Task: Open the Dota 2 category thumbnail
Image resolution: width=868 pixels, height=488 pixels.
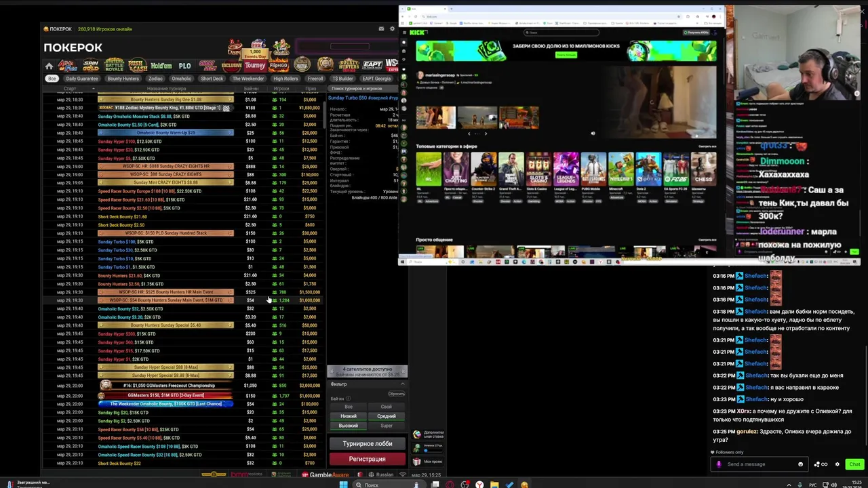Action: 648,169
